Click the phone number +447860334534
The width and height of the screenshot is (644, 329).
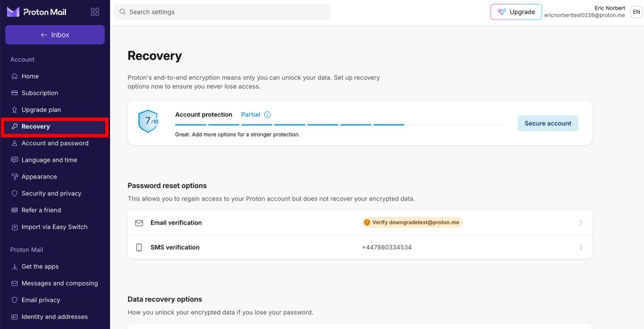coord(387,247)
